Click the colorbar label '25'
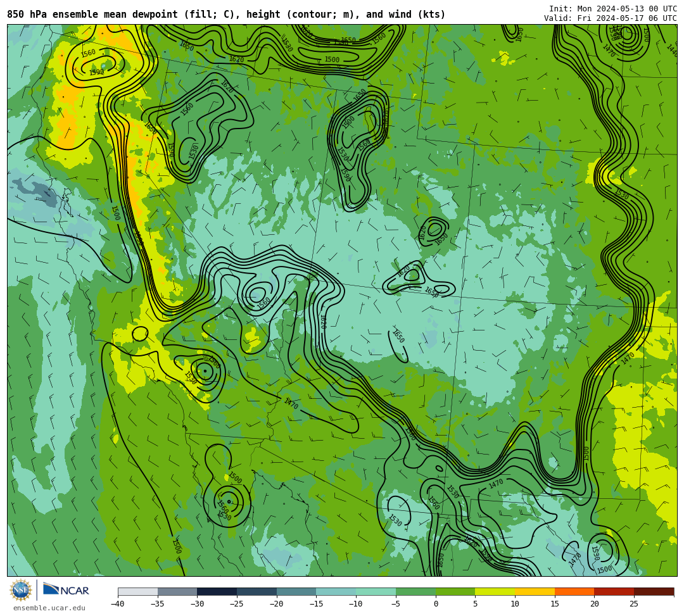Screen dimensions: 684x616 click(634, 604)
